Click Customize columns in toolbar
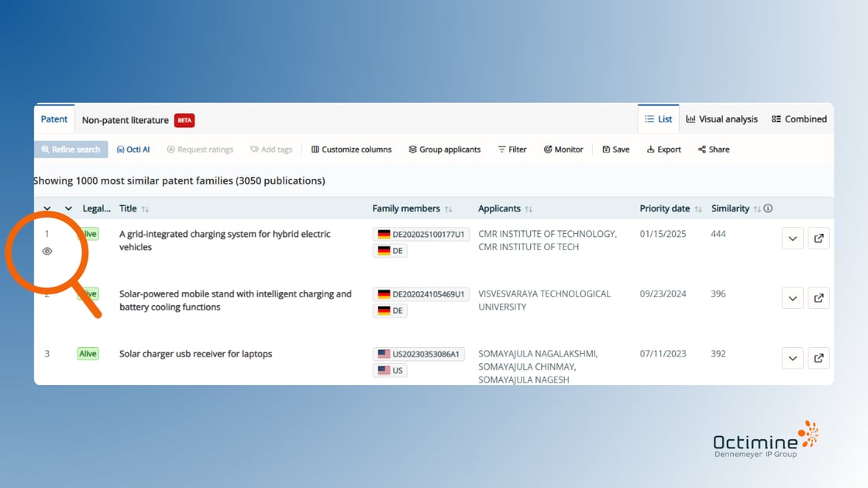 point(351,149)
